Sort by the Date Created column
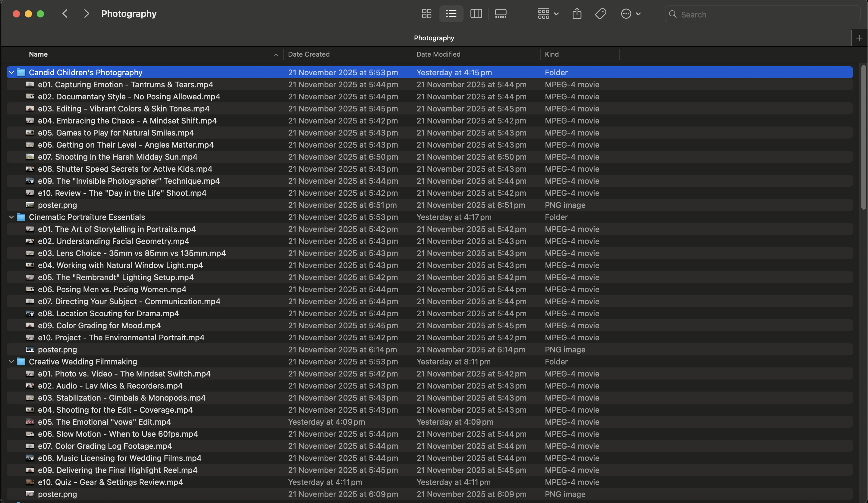This screenshot has height=503, width=868. pyautogui.click(x=309, y=55)
